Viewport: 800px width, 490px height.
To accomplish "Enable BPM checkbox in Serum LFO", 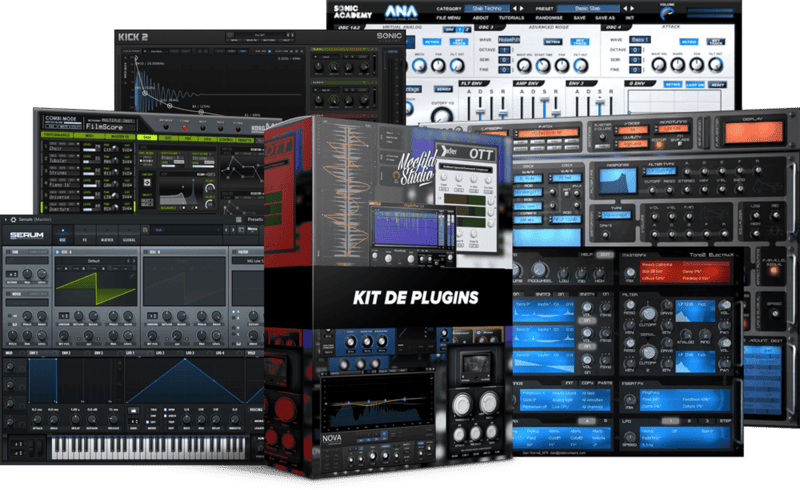I will coord(166,409).
